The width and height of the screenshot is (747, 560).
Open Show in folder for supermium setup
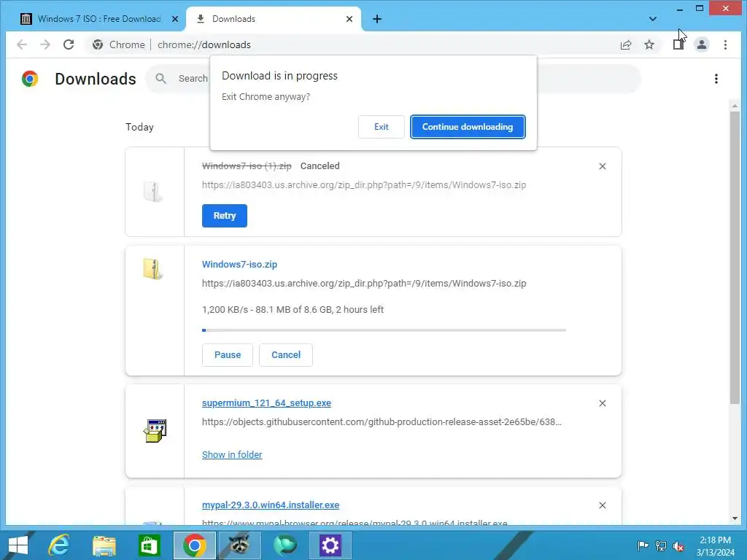[x=232, y=454]
